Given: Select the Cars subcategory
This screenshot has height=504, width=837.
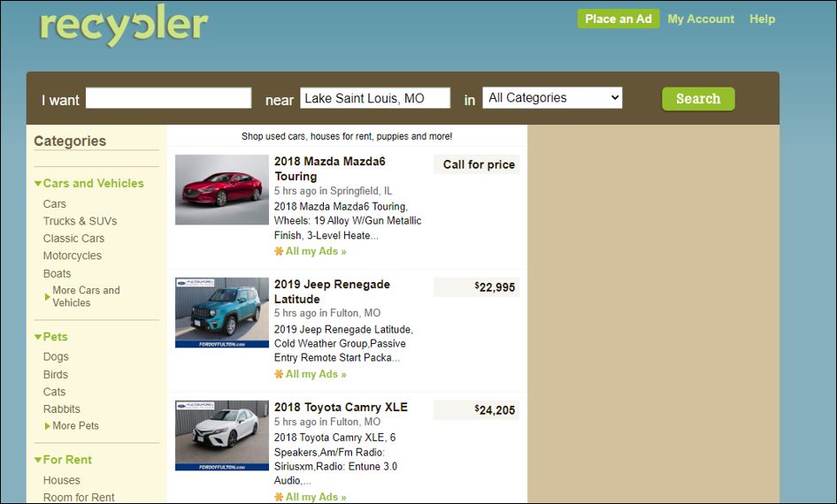Looking at the screenshot, I should tap(55, 204).
